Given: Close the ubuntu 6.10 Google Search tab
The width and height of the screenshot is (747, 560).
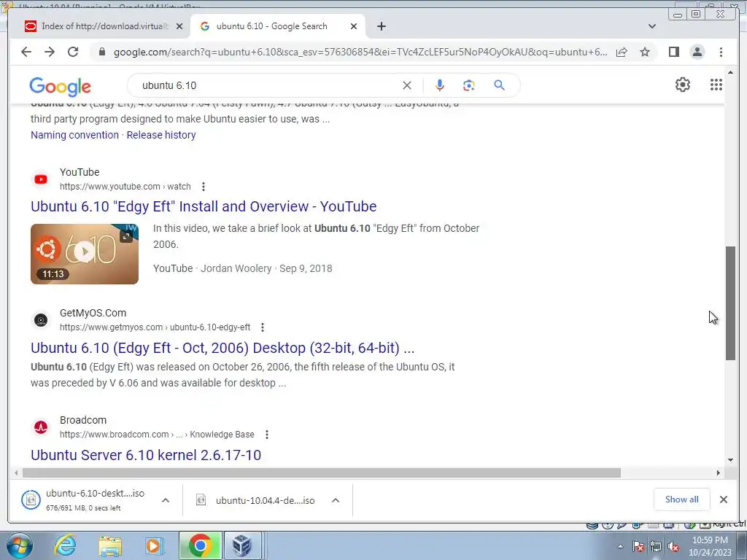Looking at the screenshot, I should (x=354, y=26).
